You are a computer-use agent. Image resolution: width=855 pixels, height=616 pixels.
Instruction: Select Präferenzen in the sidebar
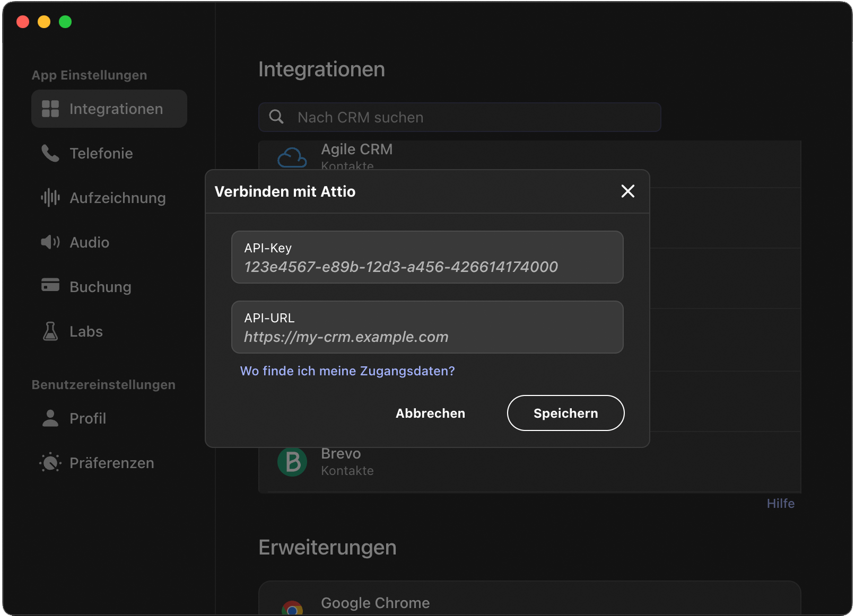coord(109,463)
